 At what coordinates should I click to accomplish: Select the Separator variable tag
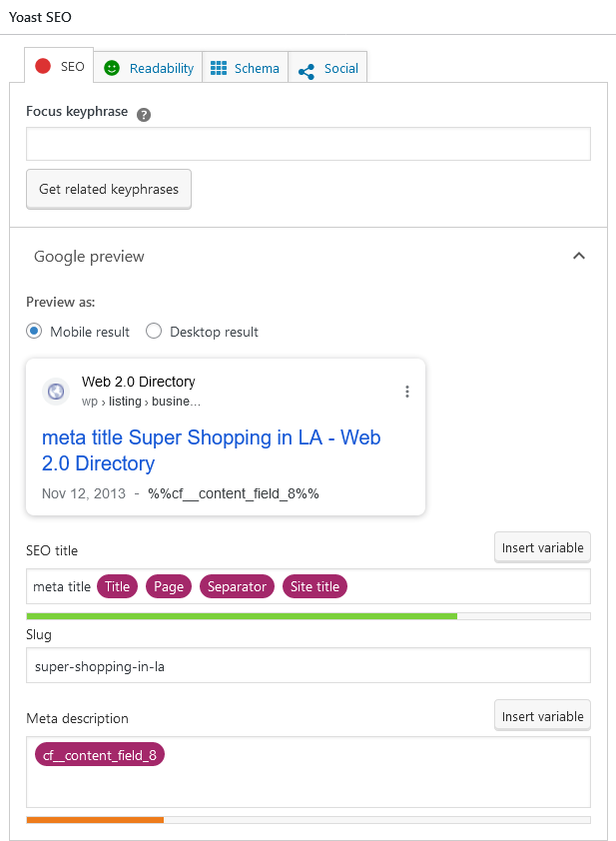coord(237,586)
